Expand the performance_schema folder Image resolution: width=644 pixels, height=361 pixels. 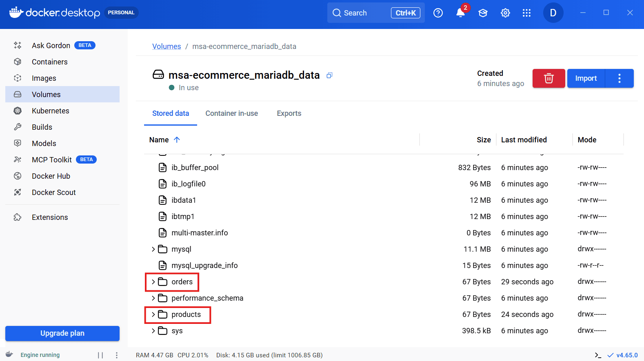153,298
